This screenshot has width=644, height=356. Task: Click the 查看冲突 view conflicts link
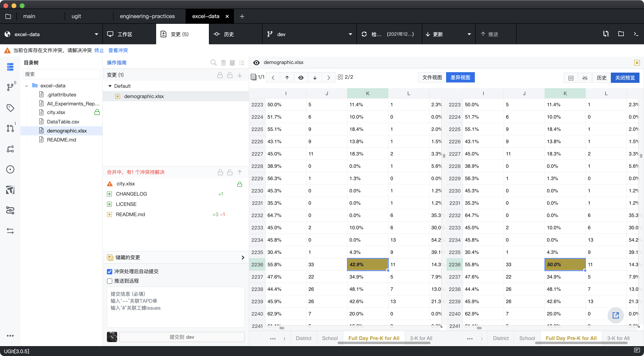tap(118, 50)
